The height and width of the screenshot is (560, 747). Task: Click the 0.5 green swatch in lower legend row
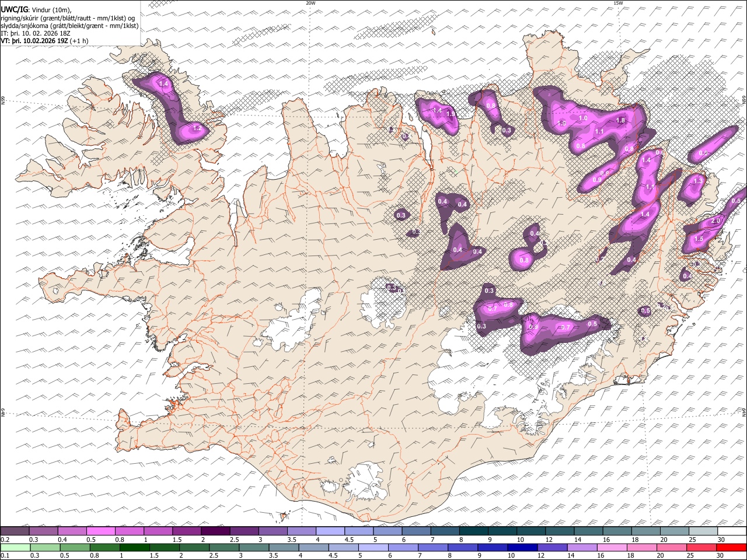[x=75, y=548]
